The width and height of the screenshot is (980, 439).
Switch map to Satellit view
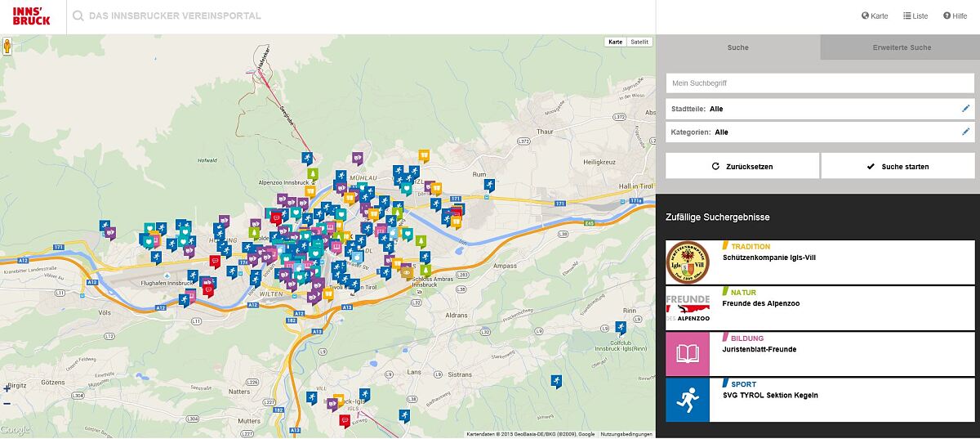639,42
